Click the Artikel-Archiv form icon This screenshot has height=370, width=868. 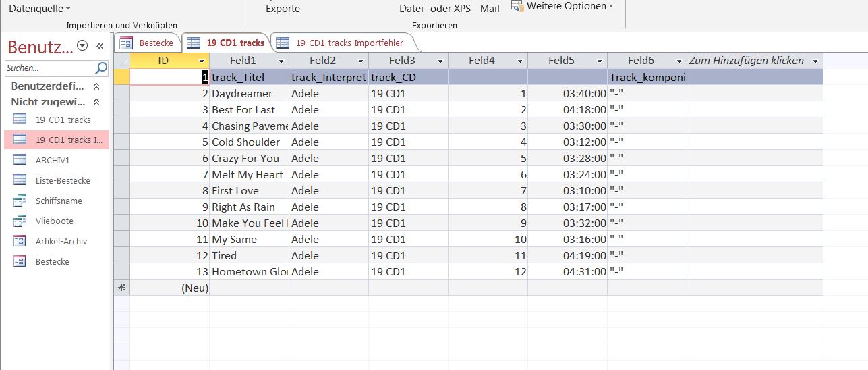pyautogui.click(x=20, y=241)
